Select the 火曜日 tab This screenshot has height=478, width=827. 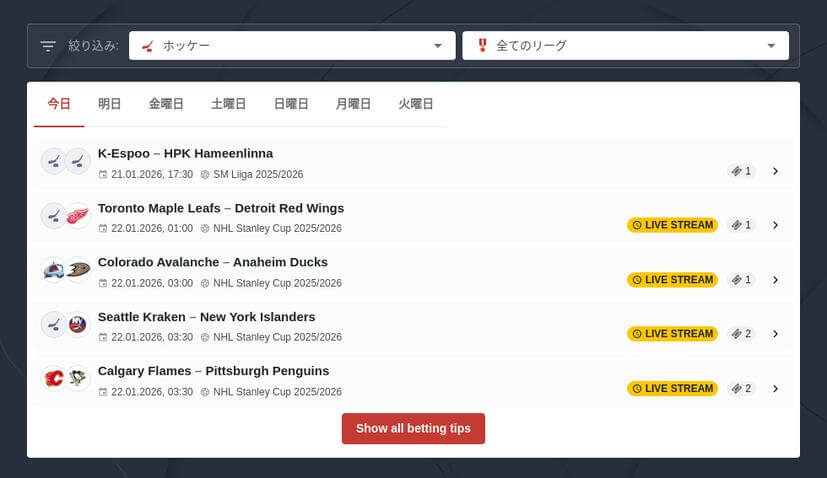(x=415, y=104)
